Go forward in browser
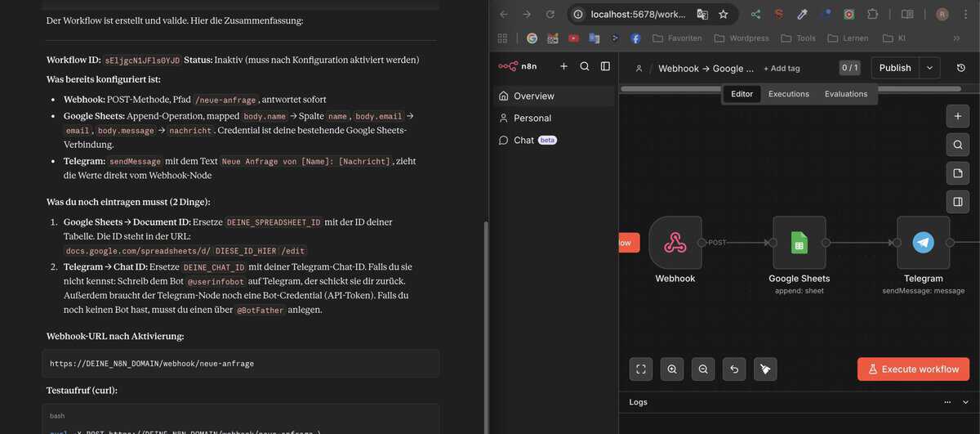 point(527,14)
